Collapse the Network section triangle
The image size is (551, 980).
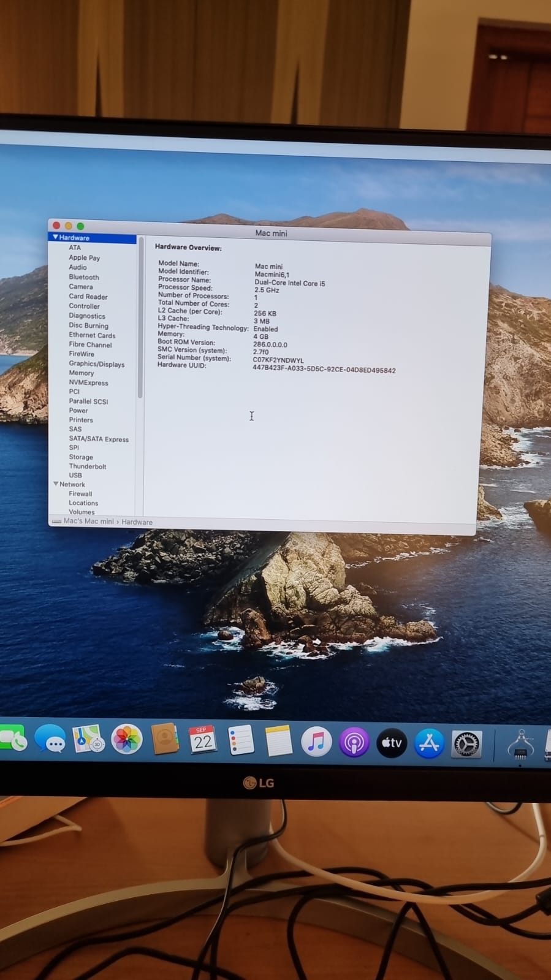pos(56,484)
